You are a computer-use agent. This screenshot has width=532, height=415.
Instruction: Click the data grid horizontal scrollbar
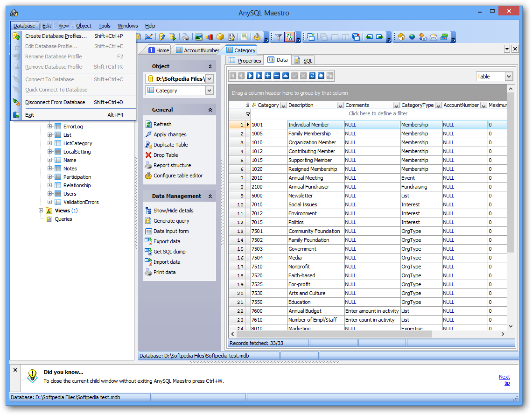coord(334,334)
